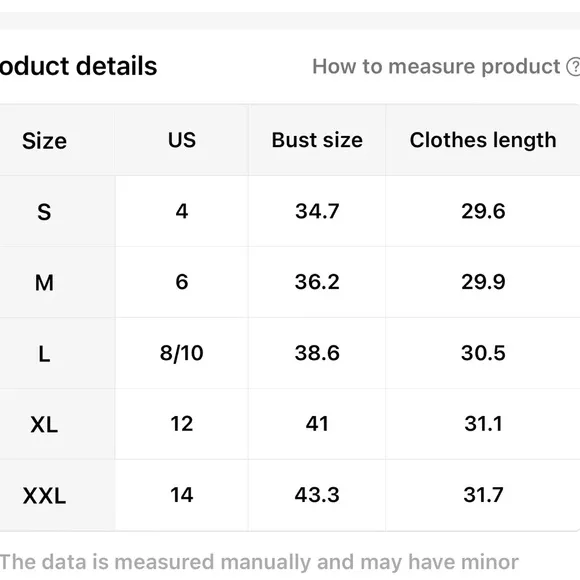Click the 36.2 bust size value
The height and width of the screenshot is (580, 580).
(x=317, y=282)
